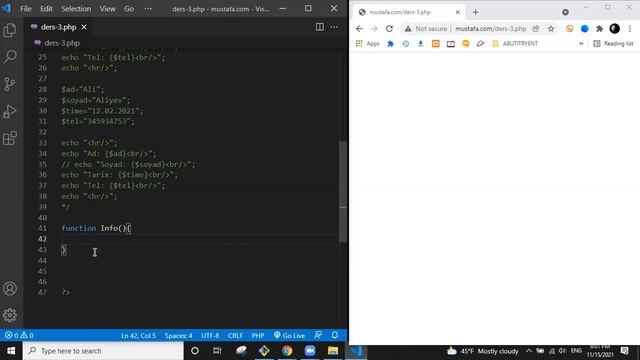Click the feedback icon in status bar
The width and height of the screenshot is (640, 360).
point(318,336)
